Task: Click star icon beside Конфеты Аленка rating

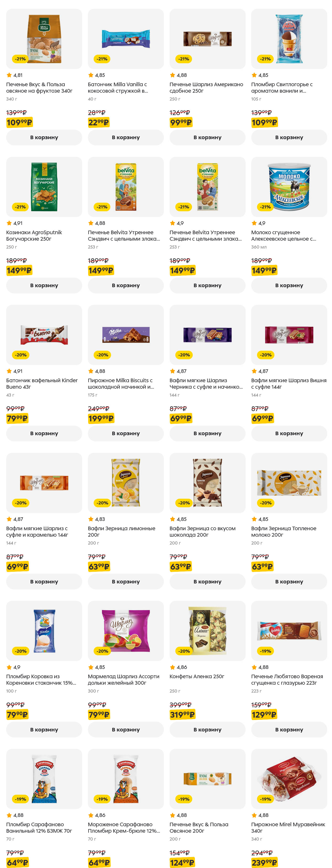Action: pos(173,667)
